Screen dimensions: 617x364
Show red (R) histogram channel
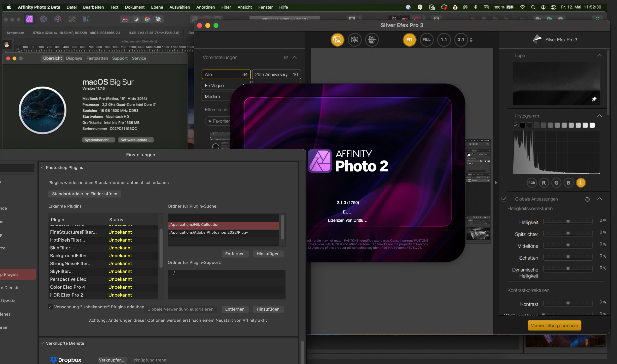[544, 183]
